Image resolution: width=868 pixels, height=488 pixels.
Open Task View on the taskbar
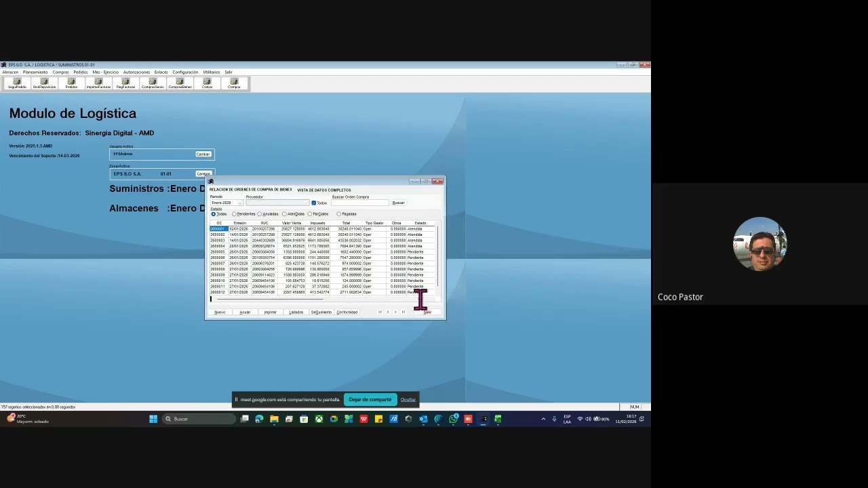[244, 419]
